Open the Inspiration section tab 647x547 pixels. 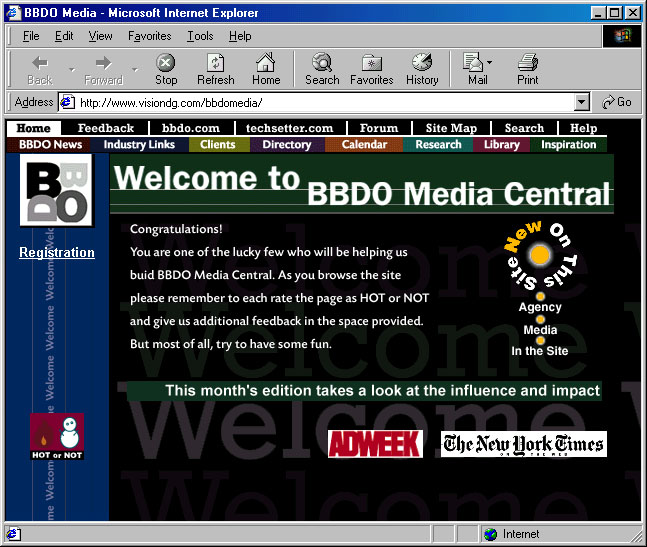(569, 145)
